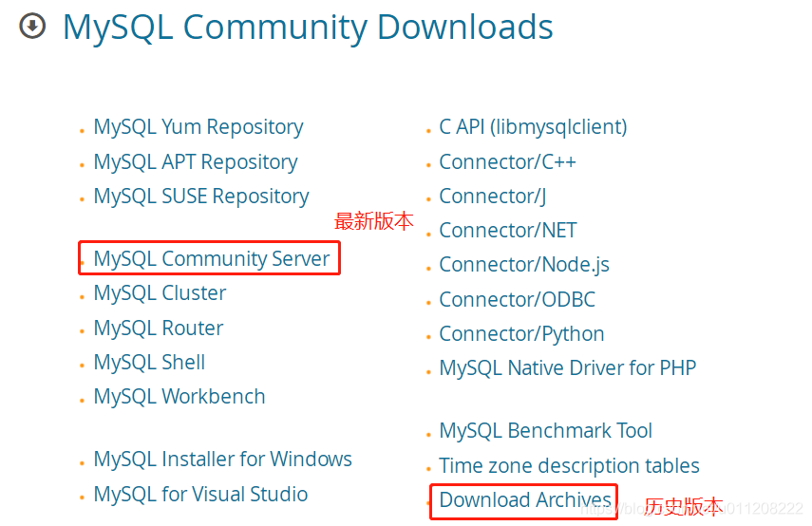Click the download circle icon beside the title
The height and width of the screenshot is (526, 812).
tap(32, 26)
